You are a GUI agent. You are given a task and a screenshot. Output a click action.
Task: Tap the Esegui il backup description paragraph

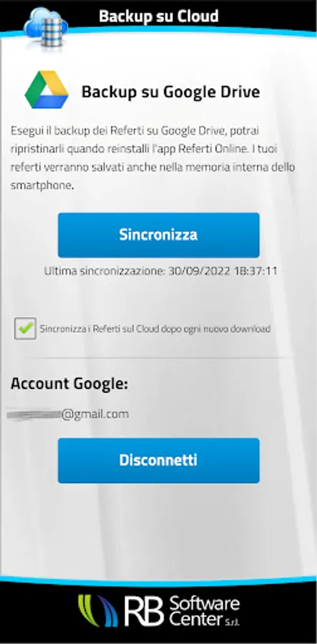point(152,159)
